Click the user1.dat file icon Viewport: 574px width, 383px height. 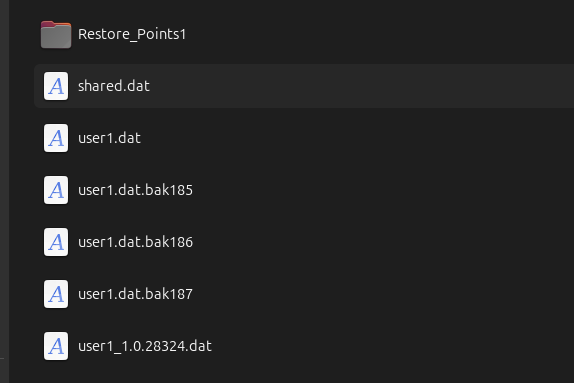pos(56,138)
